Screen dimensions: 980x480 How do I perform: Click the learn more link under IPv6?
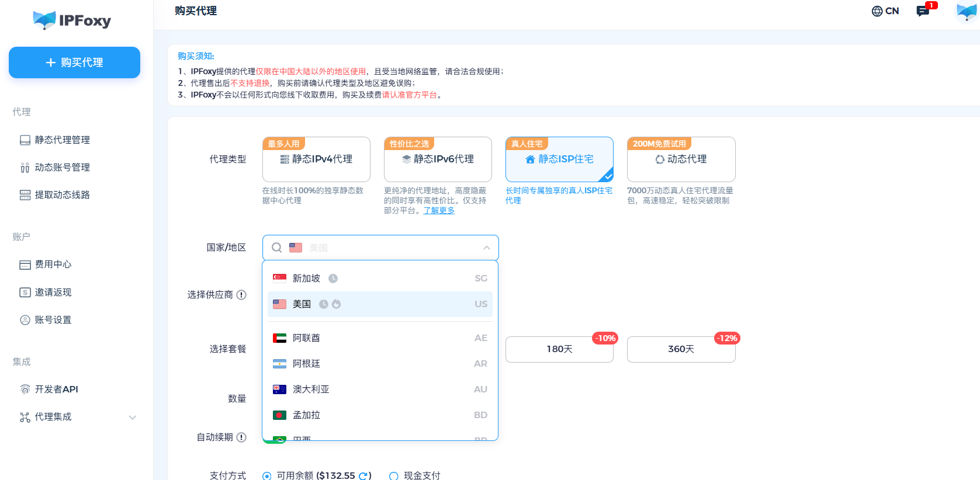(x=439, y=210)
